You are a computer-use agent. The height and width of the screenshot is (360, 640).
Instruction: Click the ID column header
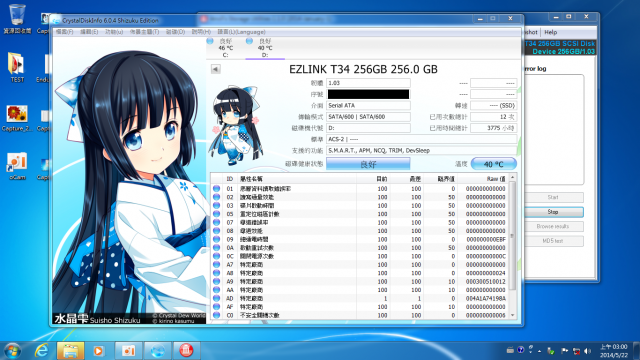(230, 179)
